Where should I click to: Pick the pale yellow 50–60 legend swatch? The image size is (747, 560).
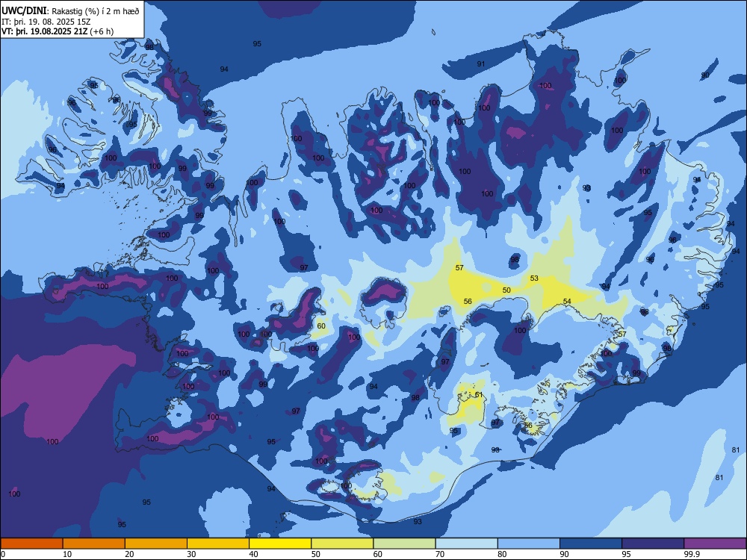coord(342,544)
